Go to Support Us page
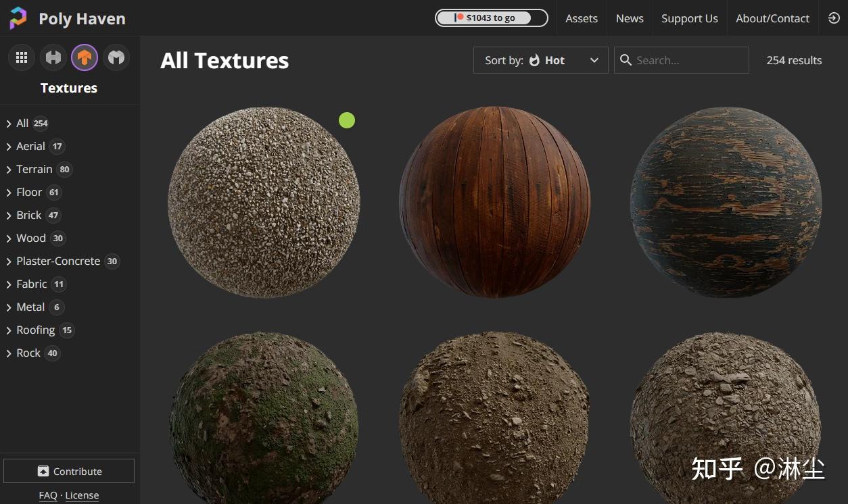The image size is (848, 504). [690, 18]
